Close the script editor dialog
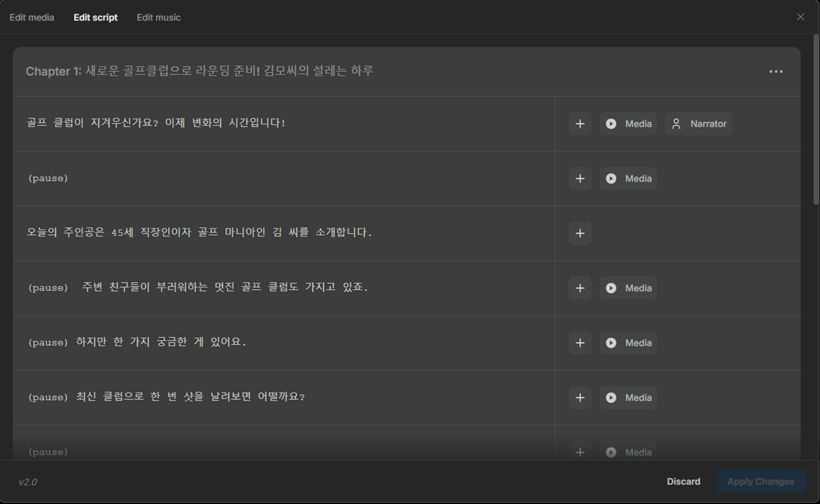Screen dimensions: 820x504 [801, 17]
